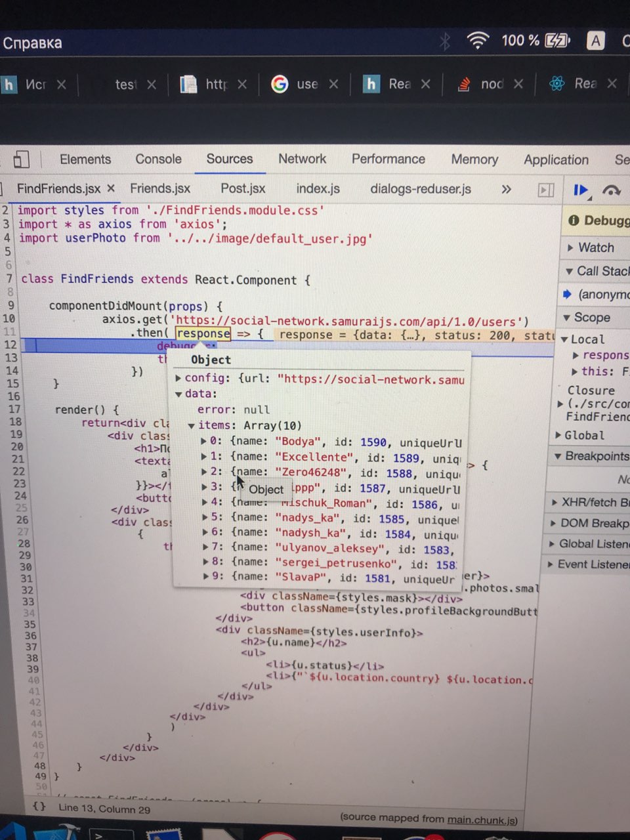This screenshot has height=840, width=630.
Task: Resume script execution with the blue play button
Action: [x=581, y=190]
